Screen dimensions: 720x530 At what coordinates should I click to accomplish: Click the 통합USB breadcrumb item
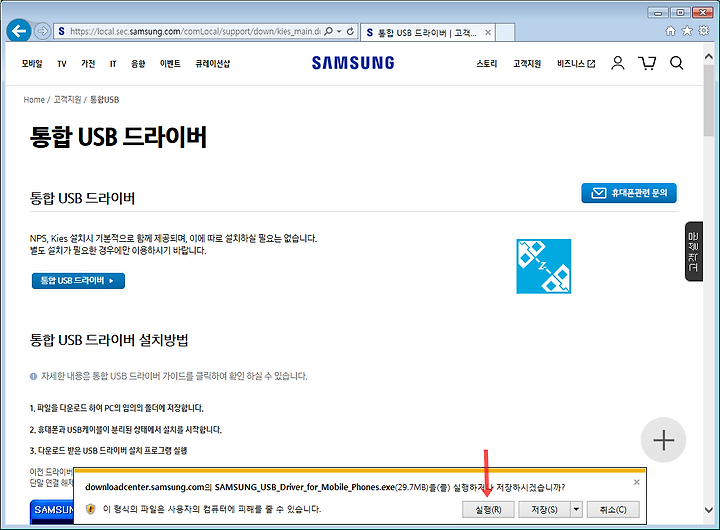click(104, 100)
